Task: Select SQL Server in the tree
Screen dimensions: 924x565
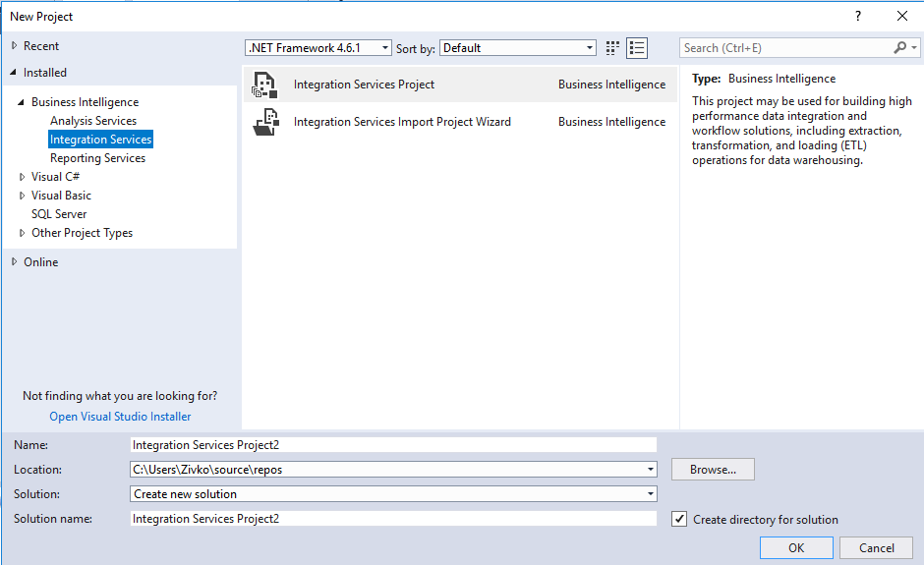Action: [59, 214]
